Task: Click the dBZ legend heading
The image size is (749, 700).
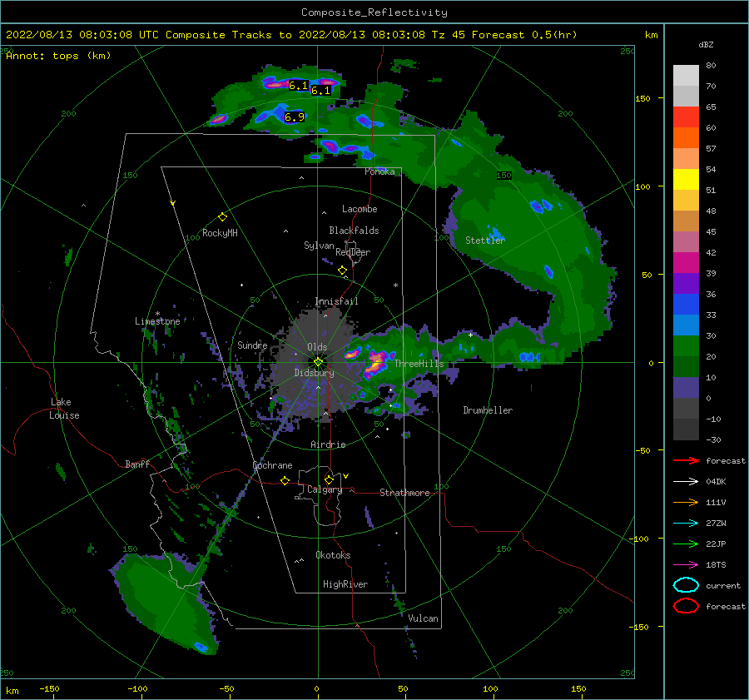Action: pos(706,44)
